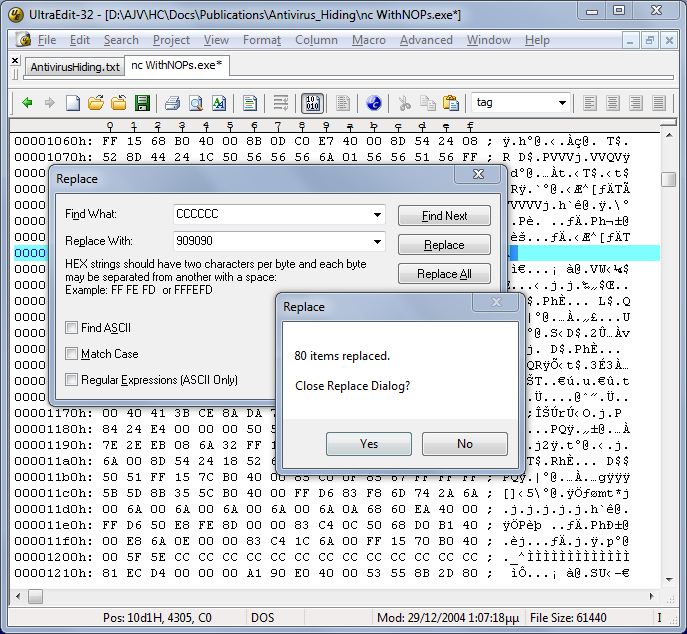Click No in the items replaced prompt
The width and height of the screenshot is (687, 634).
point(465,444)
